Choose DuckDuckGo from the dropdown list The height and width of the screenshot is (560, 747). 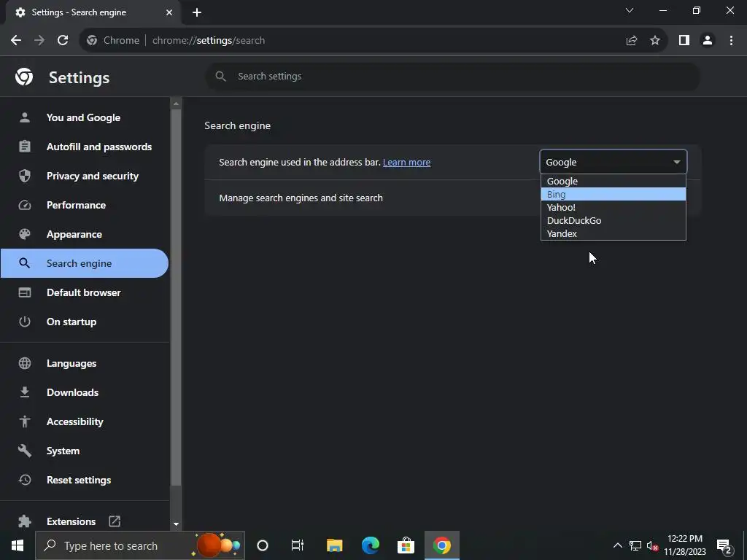click(x=613, y=220)
